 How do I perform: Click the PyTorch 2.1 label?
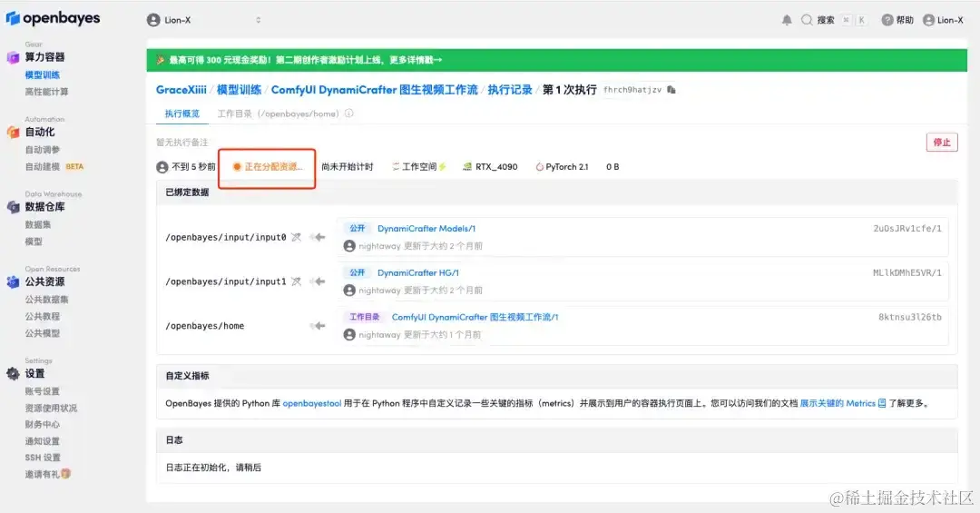point(562,167)
